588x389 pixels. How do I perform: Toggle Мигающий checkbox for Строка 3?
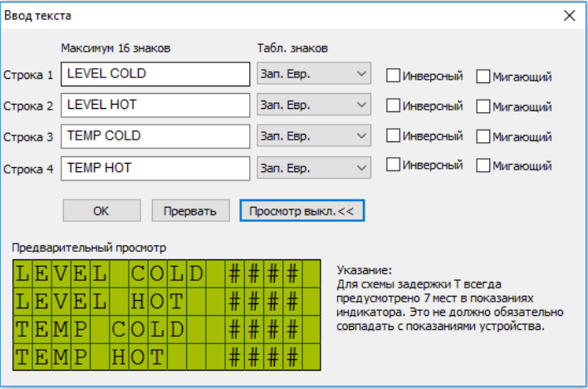(x=483, y=136)
